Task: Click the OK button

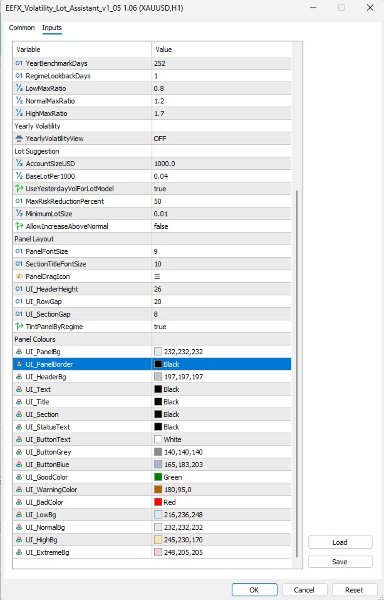Action: click(254, 590)
